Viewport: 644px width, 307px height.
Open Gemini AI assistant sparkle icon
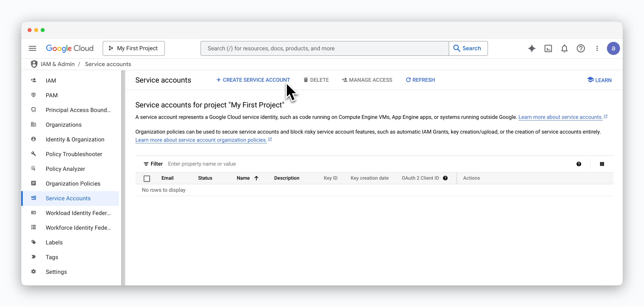[532, 48]
